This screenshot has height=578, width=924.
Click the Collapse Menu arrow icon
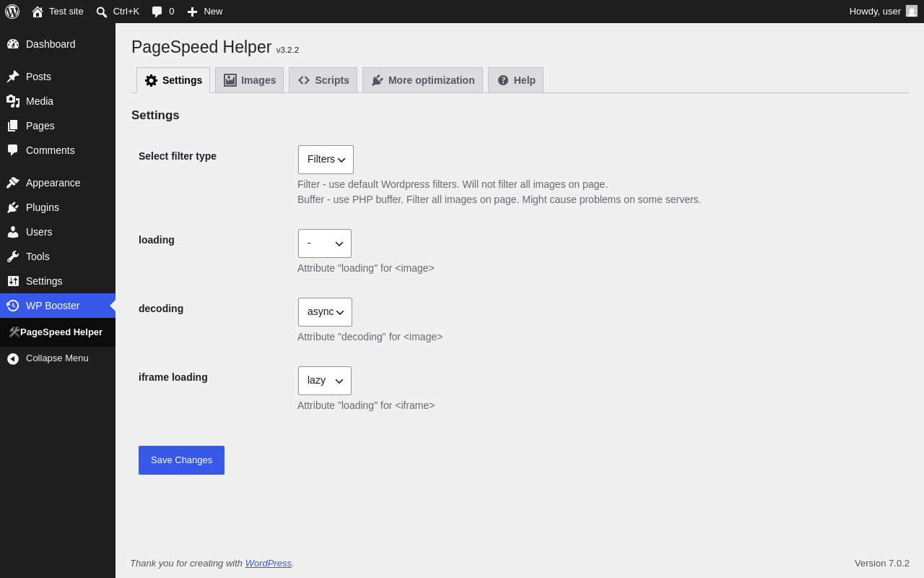click(x=13, y=358)
